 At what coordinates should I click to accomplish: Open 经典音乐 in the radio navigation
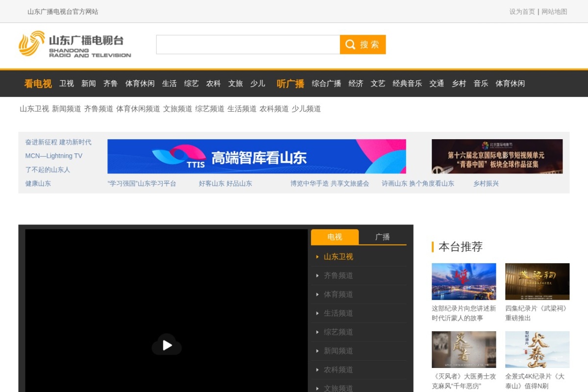407,84
